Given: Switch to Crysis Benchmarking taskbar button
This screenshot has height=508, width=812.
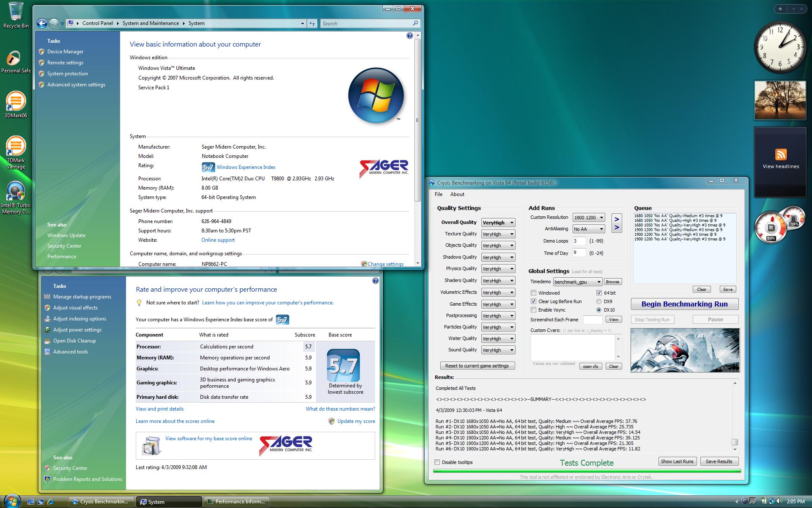Looking at the screenshot, I should click(x=101, y=502).
